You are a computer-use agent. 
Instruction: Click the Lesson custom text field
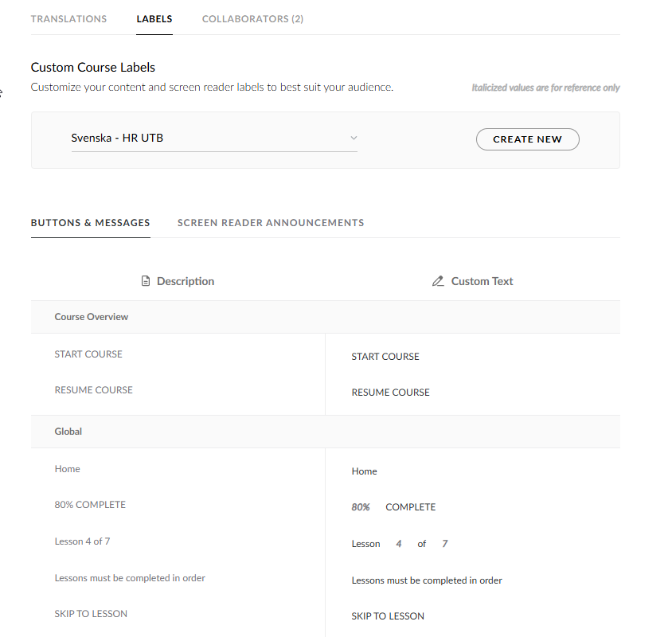click(366, 544)
